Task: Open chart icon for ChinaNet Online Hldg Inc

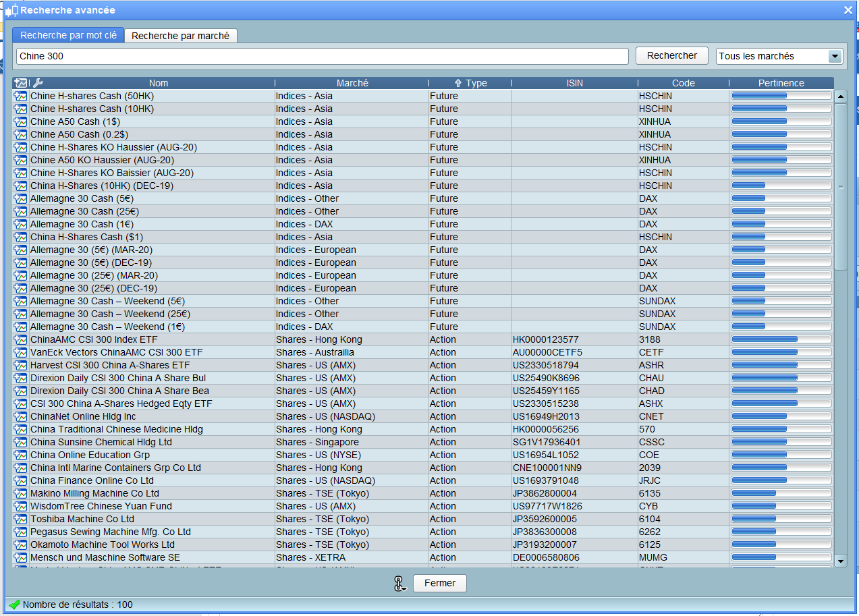Action: 20,416
